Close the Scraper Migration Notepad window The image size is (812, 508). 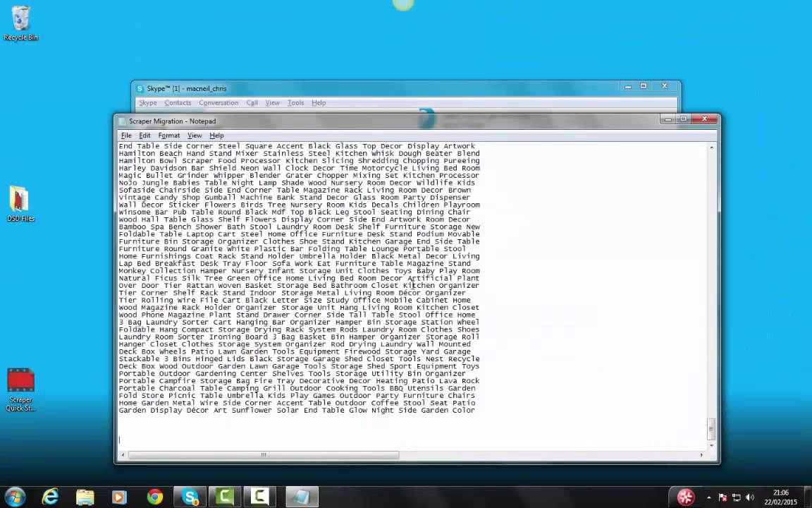click(704, 119)
